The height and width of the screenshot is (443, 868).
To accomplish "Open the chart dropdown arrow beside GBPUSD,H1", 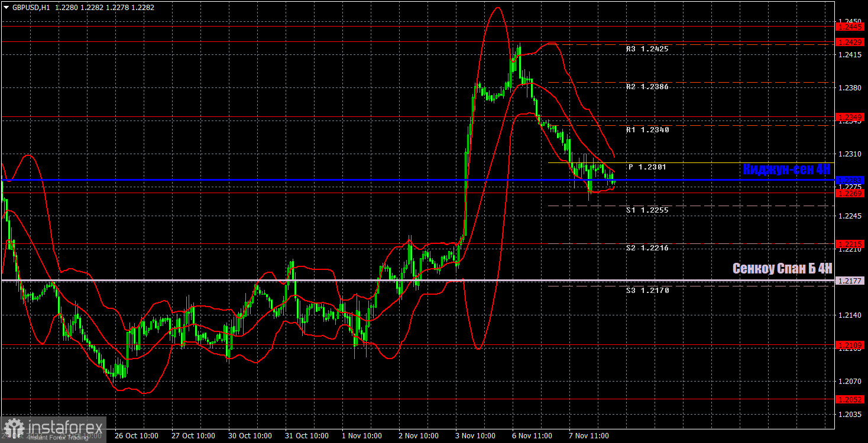I will coord(6,7).
